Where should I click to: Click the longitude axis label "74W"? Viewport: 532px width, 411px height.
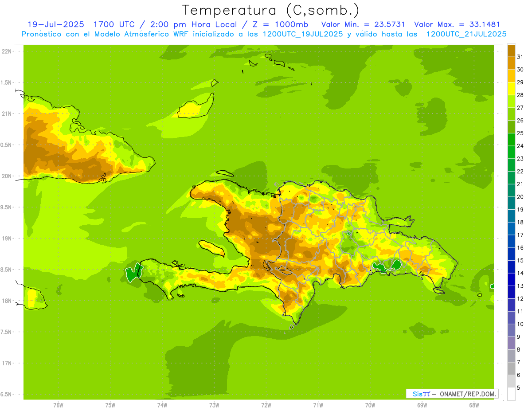click(162, 405)
